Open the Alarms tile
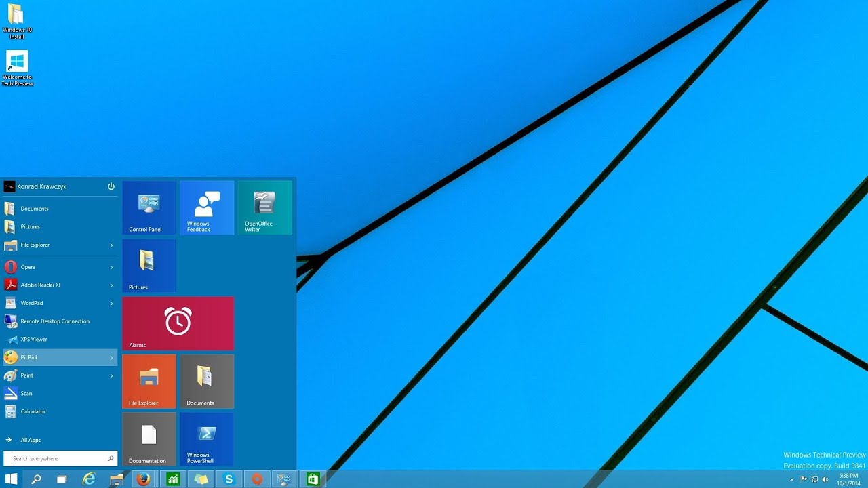The image size is (868, 488). click(178, 323)
